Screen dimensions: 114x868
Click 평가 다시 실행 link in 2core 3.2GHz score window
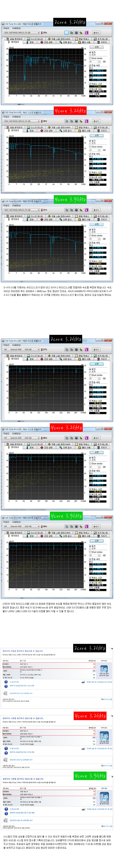pyautogui.click(x=107, y=699)
